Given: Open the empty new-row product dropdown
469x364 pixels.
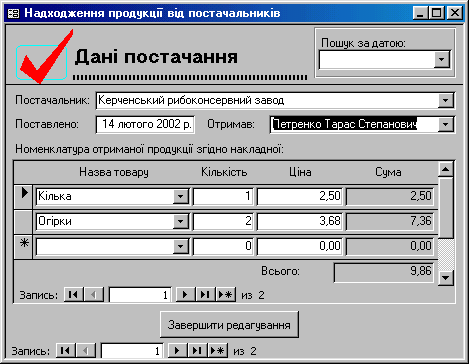Looking at the screenshot, I should tap(181, 246).
